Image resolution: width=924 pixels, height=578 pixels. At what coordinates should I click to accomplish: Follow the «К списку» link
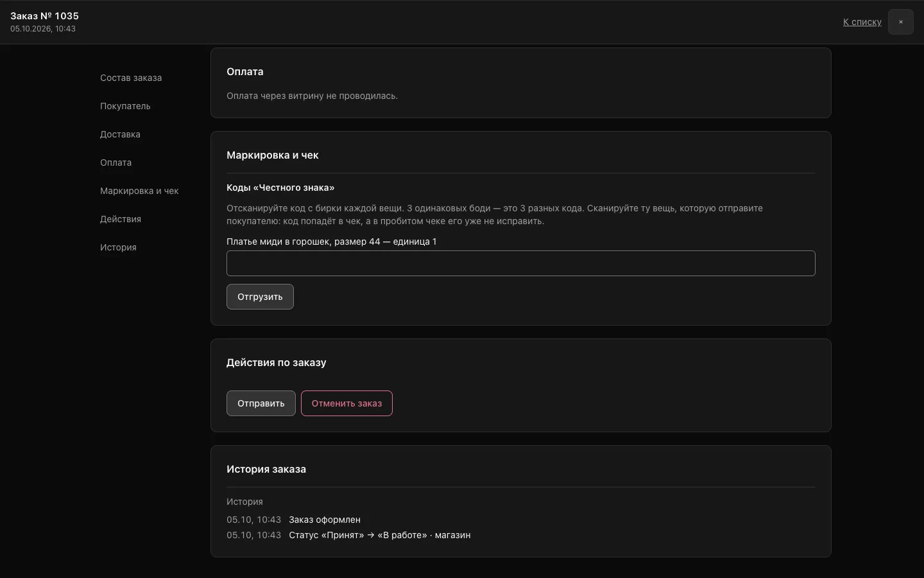[x=862, y=22]
